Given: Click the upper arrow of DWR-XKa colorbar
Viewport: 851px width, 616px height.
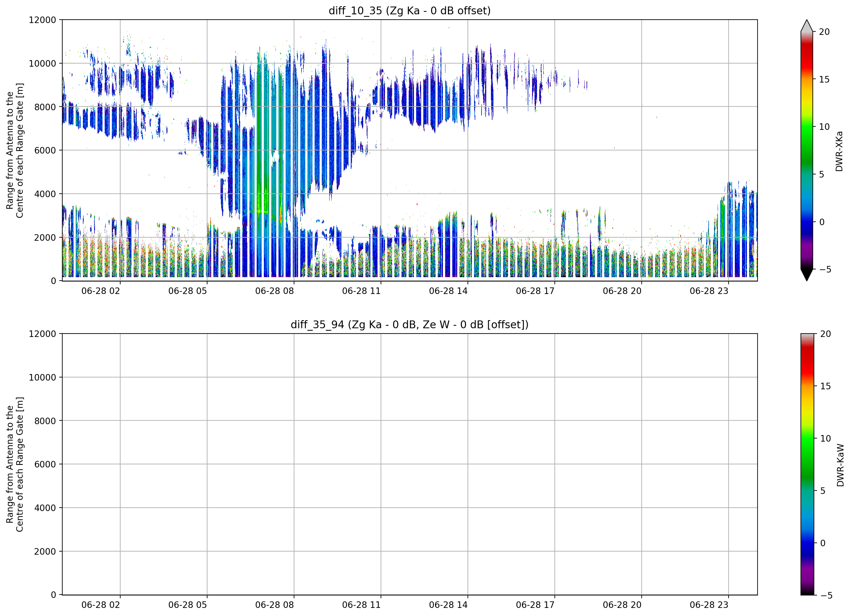Looking at the screenshot, I should [x=807, y=26].
